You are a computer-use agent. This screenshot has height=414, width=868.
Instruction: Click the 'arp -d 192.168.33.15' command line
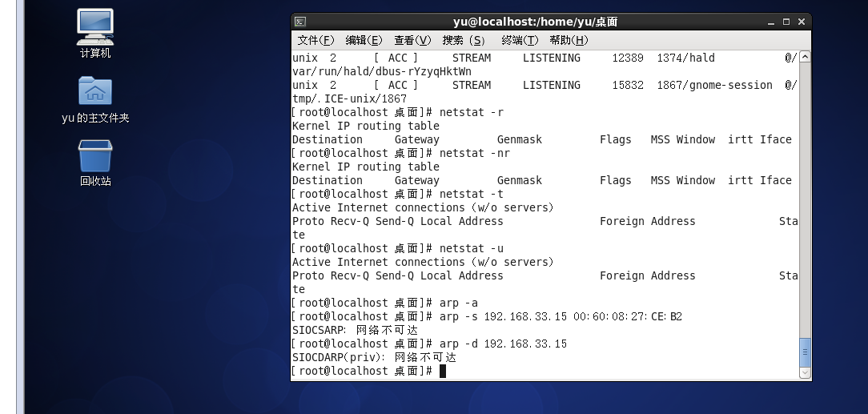point(429,344)
